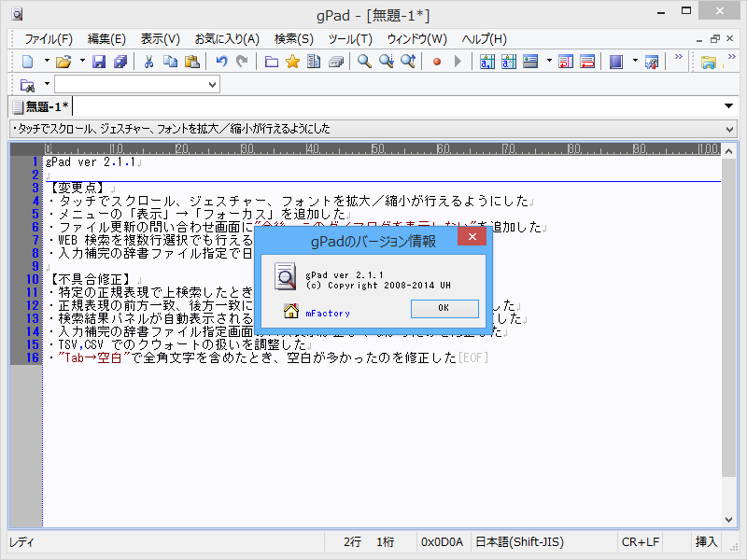
Task: Click the Redo icon
Action: point(243,62)
